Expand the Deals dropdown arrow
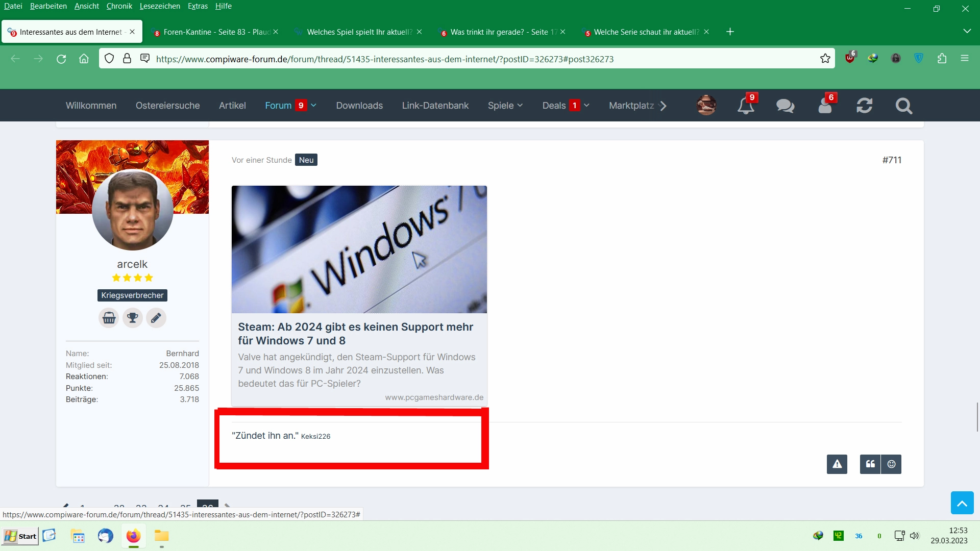The width and height of the screenshot is (980, 551). (586, 106)
